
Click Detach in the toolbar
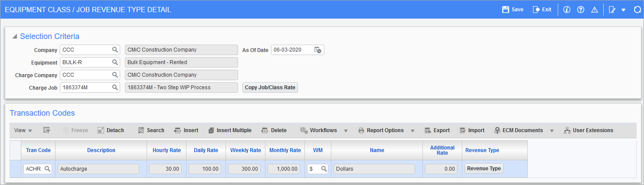pos(111,130)
